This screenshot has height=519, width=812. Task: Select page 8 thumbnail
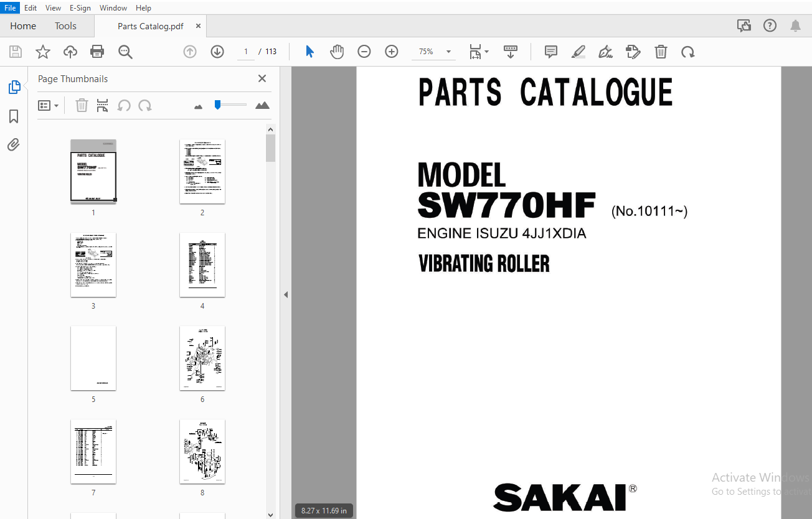[202, 451]
